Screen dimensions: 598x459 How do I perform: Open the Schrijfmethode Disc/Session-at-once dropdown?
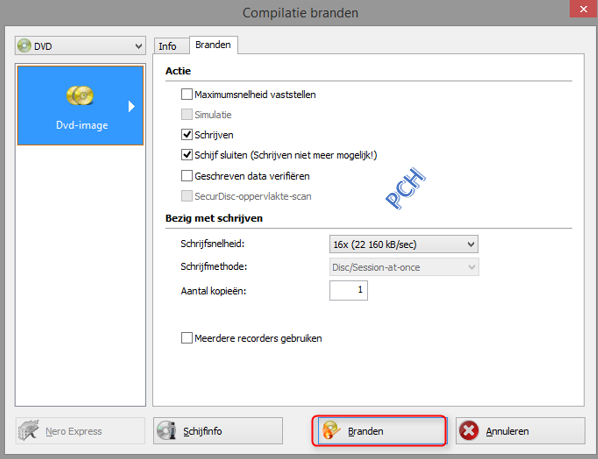click(403, 267)
